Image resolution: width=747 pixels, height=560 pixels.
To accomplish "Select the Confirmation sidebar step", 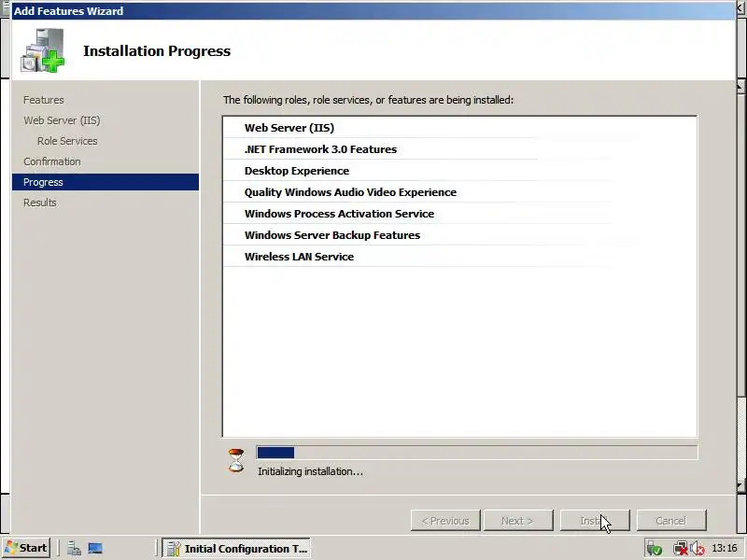I will click(x=52, y=161).
